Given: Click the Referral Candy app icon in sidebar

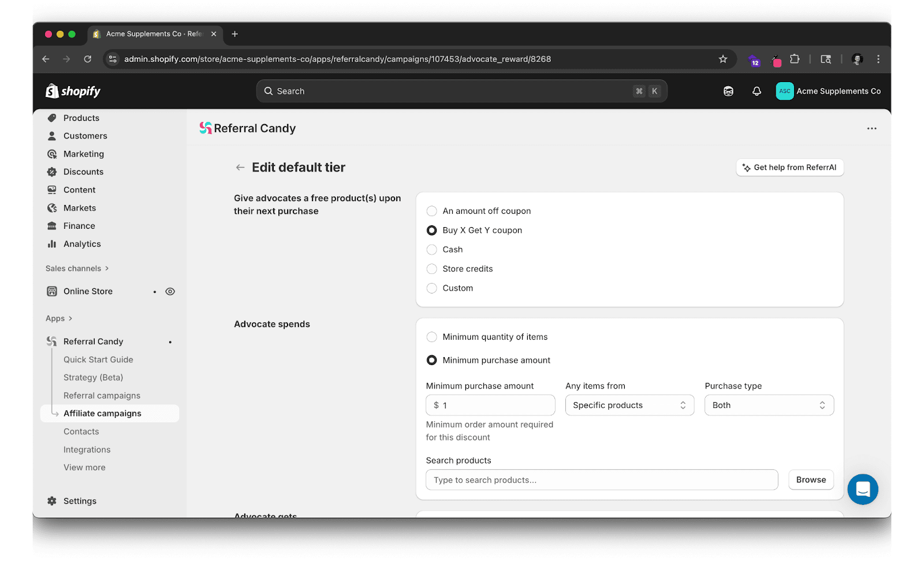Looking at the screenshot, I should pyautogui.click(x=52, y=341).
